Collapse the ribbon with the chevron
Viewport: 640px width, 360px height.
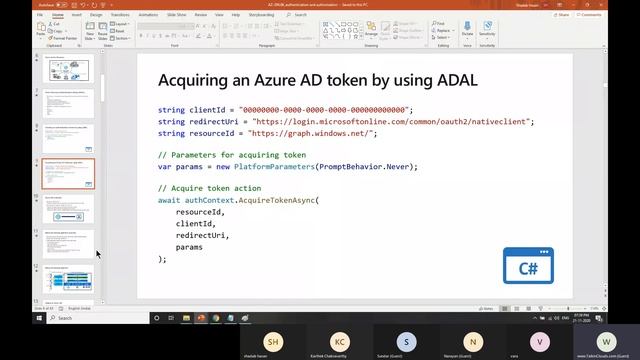(604, 46)
